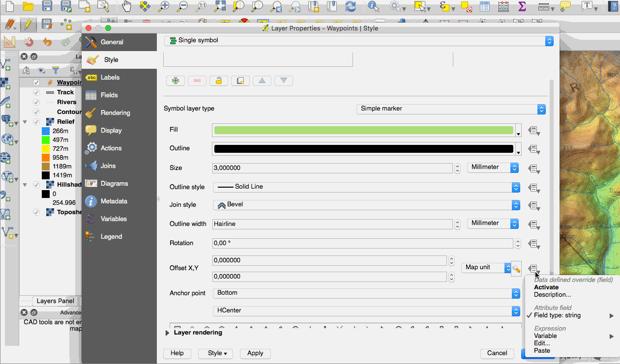Image resolution: width=620 pixels, height=364 pixels.
Task: Open the Join style Bevel dropdown
Action: (x=366, y=205)
